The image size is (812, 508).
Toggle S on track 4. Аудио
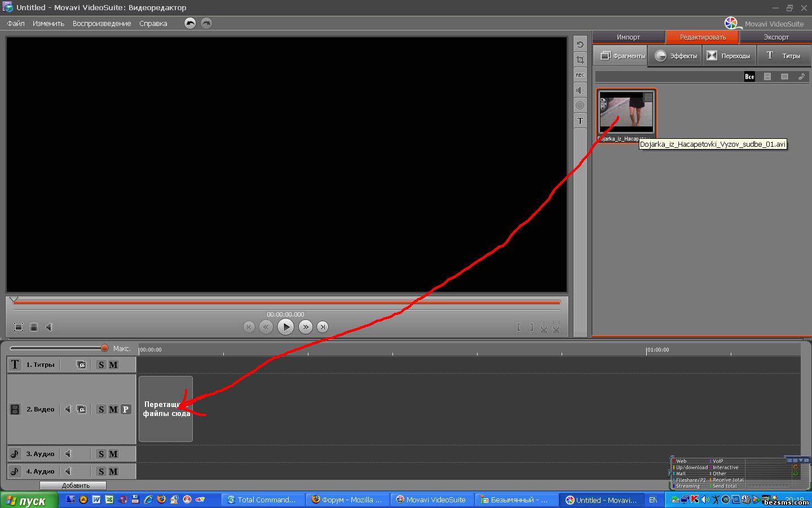(x=101, y=471)
